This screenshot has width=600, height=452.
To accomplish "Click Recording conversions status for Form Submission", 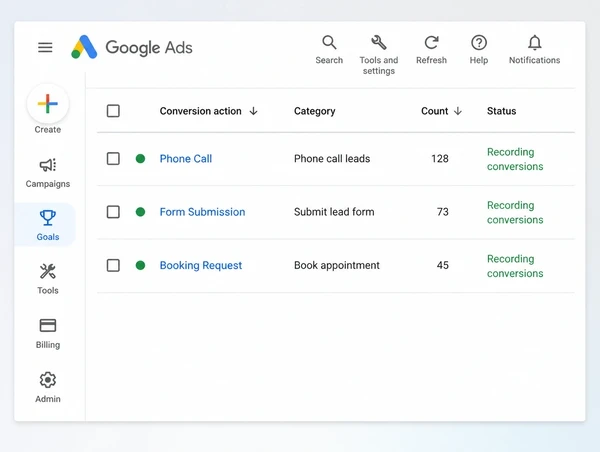I will pos(515,212).
